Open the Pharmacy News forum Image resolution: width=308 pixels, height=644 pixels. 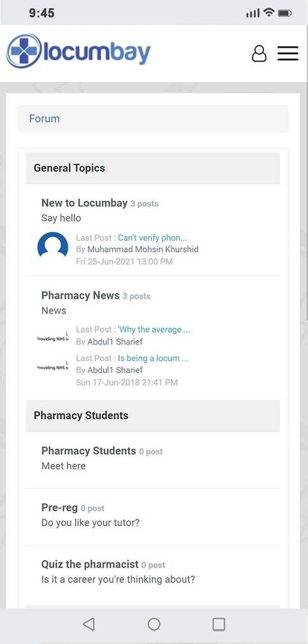point(80,296)
